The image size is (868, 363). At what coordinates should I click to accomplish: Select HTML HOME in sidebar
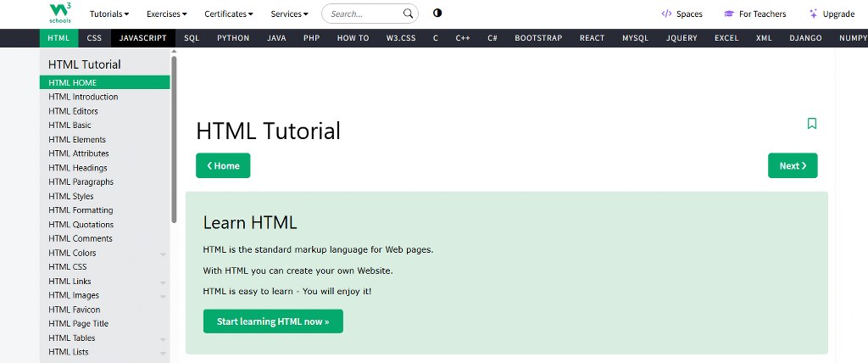click(x=104, y=82)
